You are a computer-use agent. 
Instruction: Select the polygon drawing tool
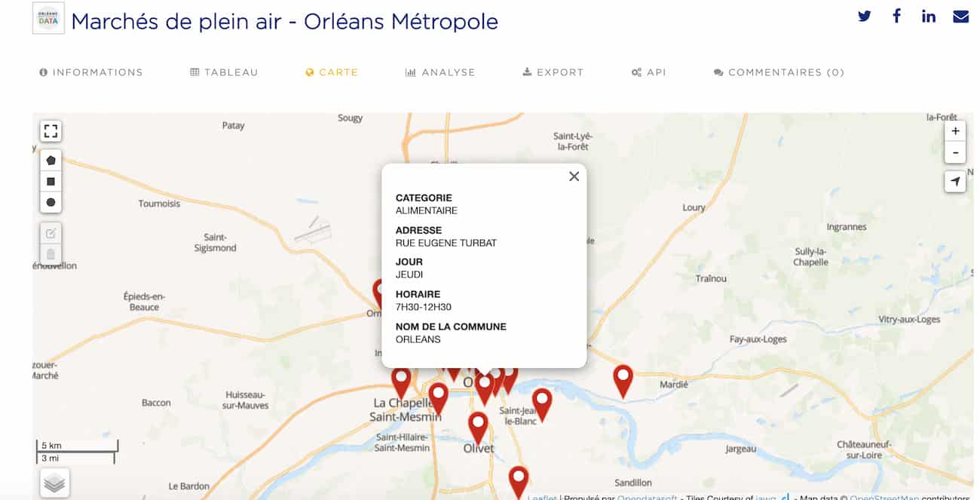pyautogui.click(x=51, y=161)
